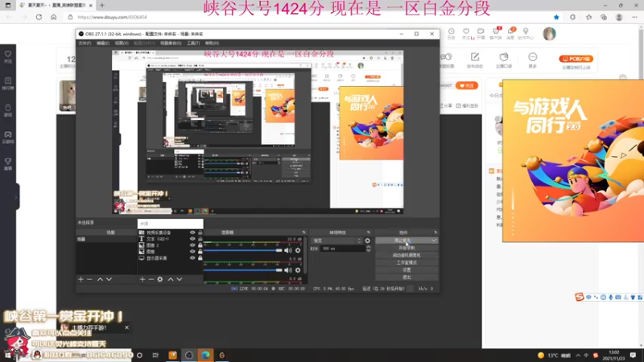644x362 pixels.
Task: Click the browser home icon
Action: tap(54, 17)
